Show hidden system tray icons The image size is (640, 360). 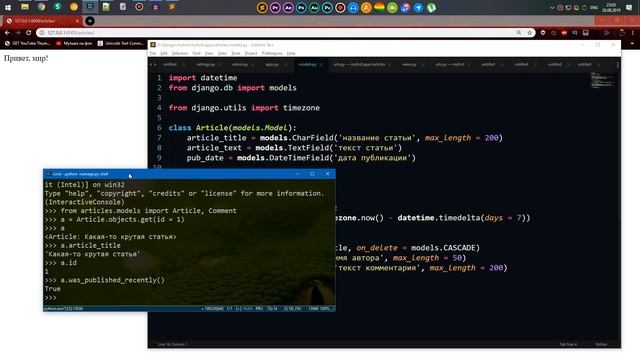click(552, 7)
